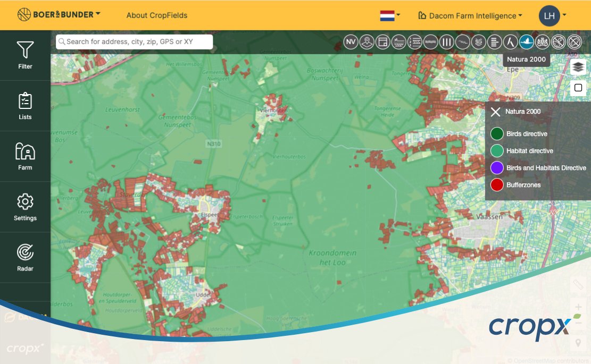Click the Vierhouten village on map
591x364 pixels.
coord(274,111)
